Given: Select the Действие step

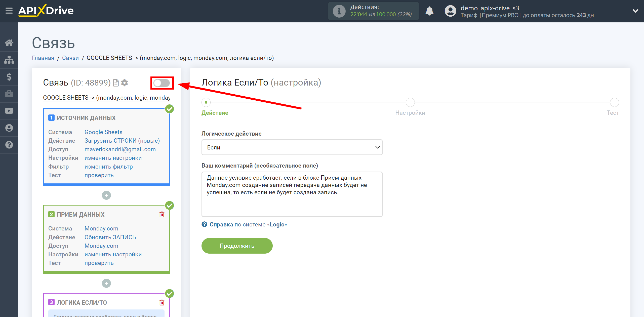Looking at the screenshot, I should tap(206, 102).
